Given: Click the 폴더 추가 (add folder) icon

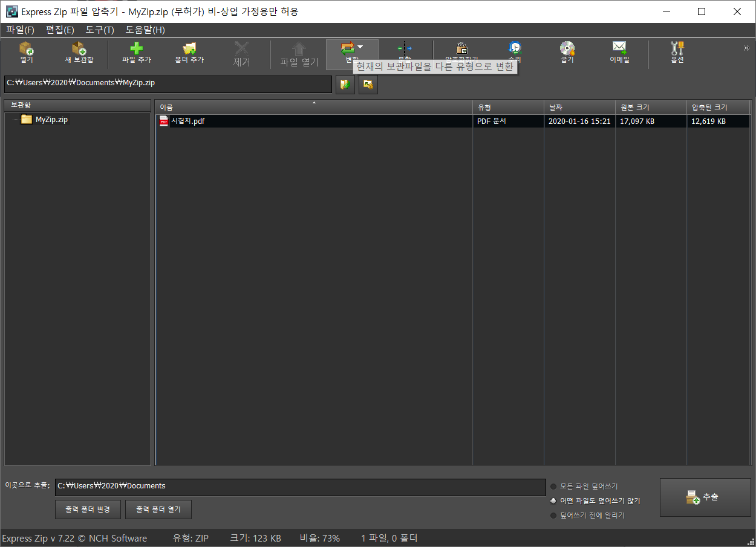Looking at the screenshot, I should point(189,48).
